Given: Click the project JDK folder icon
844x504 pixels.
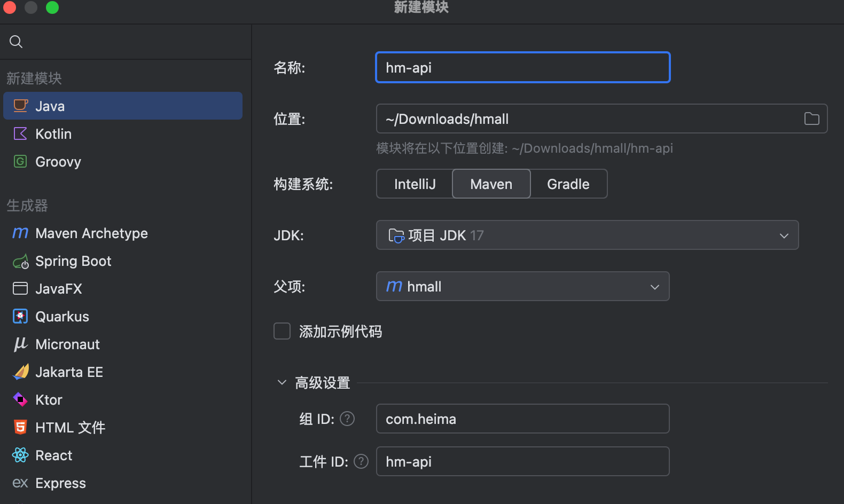Looking at the screenshot, I should 396,235.
